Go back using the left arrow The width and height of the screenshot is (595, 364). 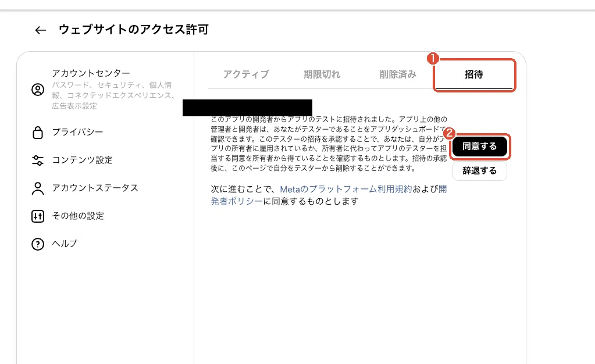click(x=40, y=30)
